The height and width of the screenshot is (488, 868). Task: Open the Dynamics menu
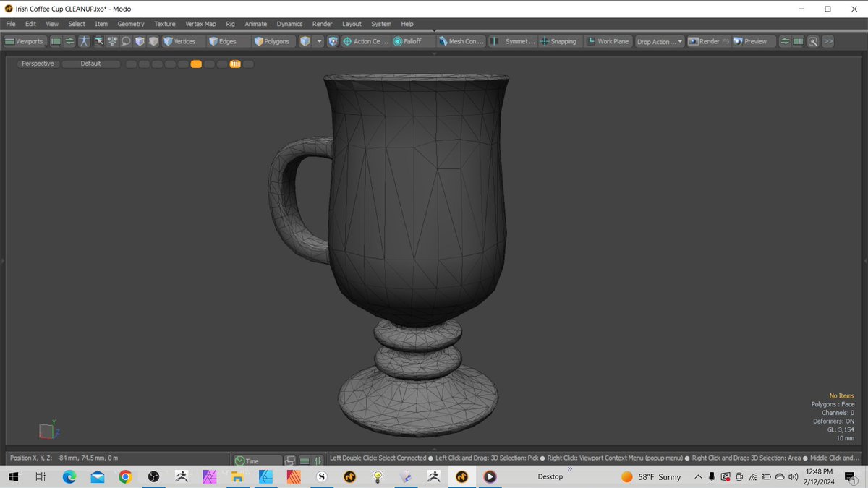(x=289, y=24)
